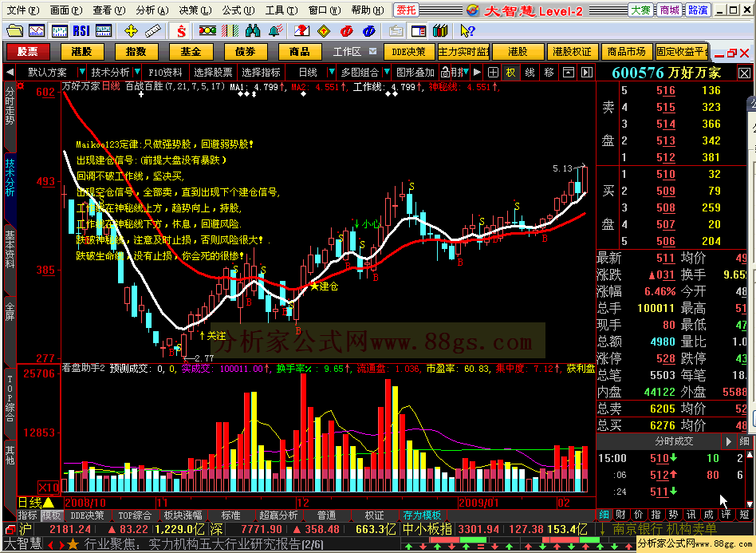
Task: Click the red circled phi icon
Action: pos(346,31)
